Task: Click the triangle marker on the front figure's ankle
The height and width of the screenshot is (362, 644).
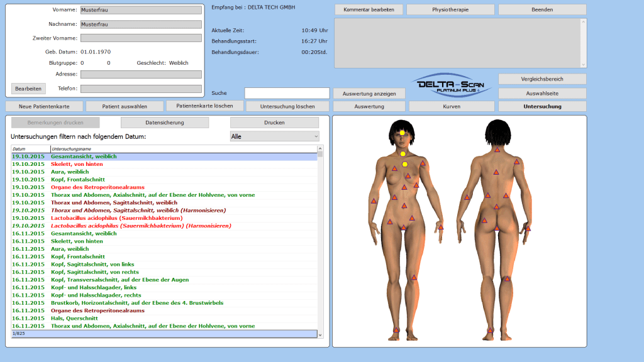Action: [x=396, y=329]
